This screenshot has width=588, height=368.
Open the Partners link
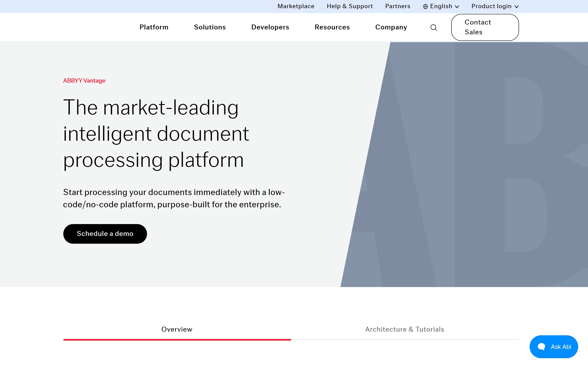[398, 6]
